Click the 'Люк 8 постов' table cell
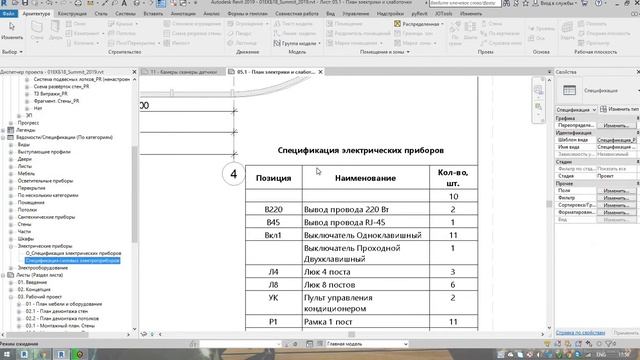640x360 pixels. click(x=366, y=285)
